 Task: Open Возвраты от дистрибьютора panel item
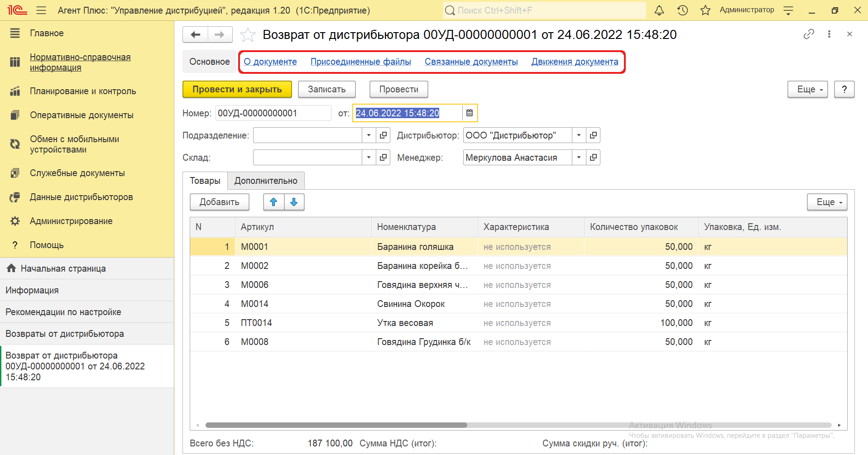click(x=87, y=334)
